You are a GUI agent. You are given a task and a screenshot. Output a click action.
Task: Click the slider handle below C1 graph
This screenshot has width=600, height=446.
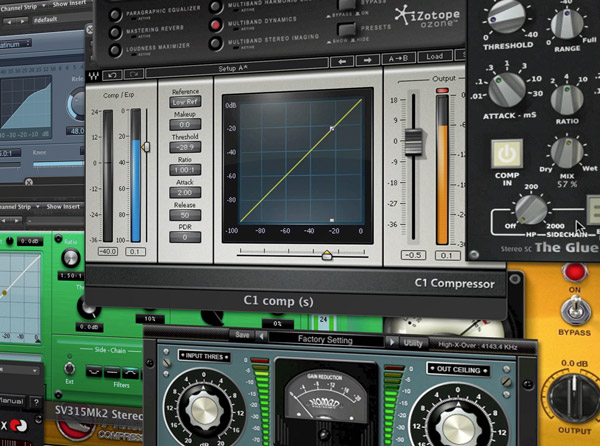(x=327, y=256)
